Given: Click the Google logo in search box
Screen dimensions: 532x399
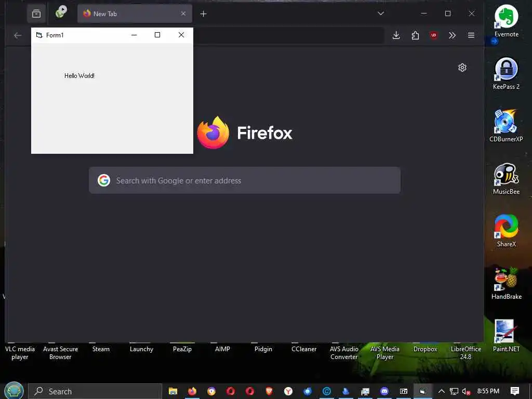Looking at the screenshot, I should point(104,180).
